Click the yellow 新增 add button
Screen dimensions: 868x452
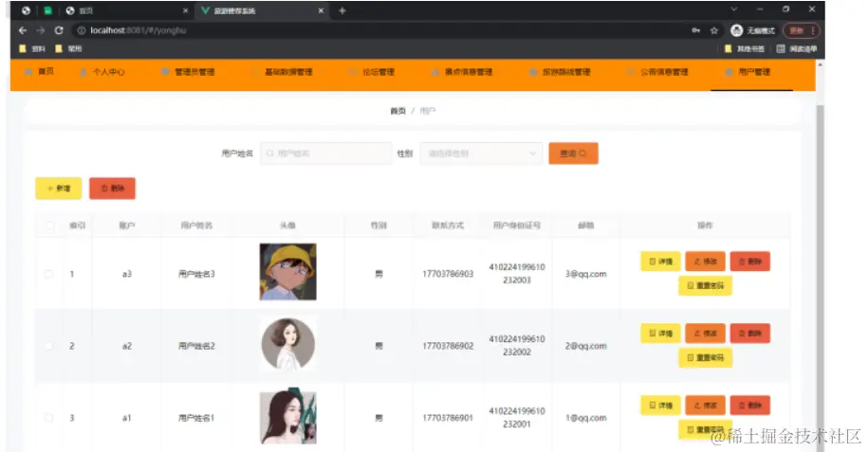(x=59, y=189)
